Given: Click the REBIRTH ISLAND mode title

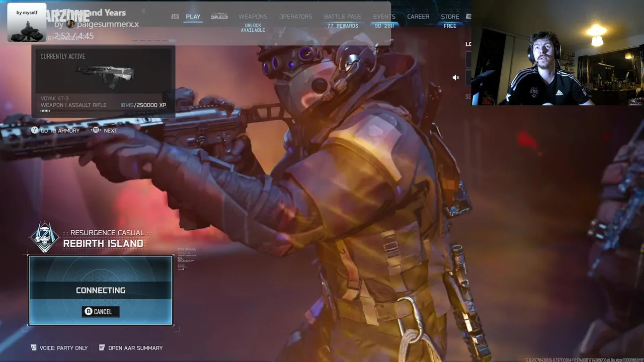Looking at the screenshot, I should 103,243.
